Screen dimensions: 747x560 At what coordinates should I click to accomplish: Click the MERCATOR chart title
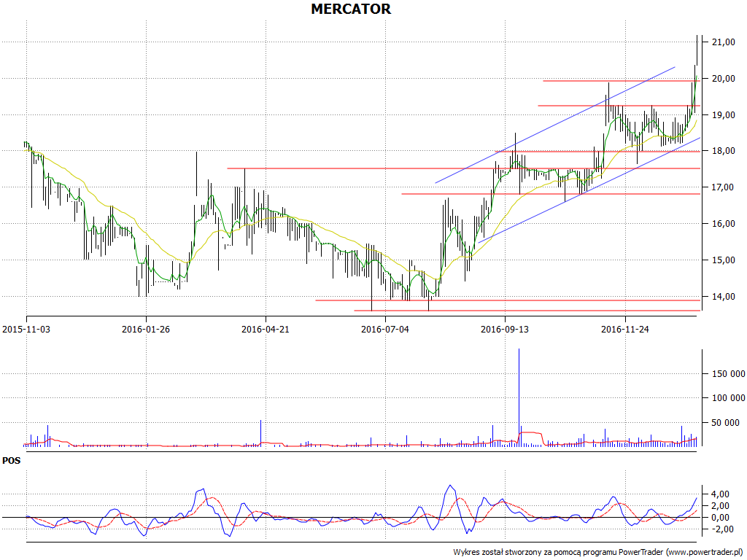(x=351, y=9)
